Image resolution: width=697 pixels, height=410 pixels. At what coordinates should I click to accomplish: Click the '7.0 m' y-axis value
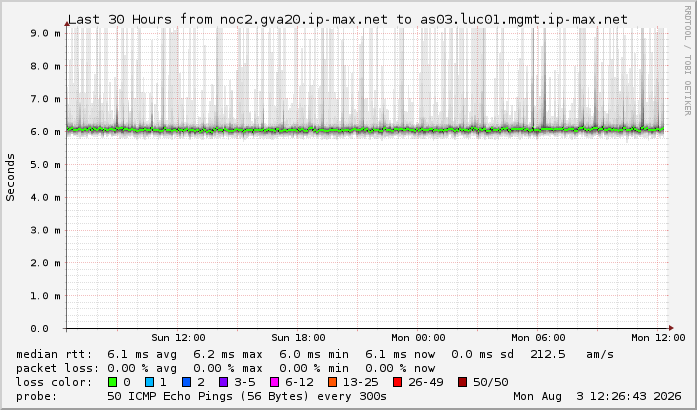pos(45,99)
